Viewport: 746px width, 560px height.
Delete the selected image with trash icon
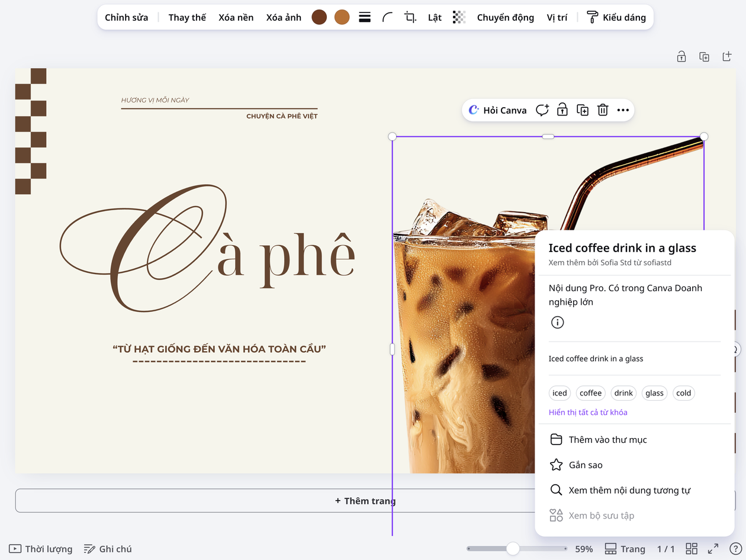point(603,110)
